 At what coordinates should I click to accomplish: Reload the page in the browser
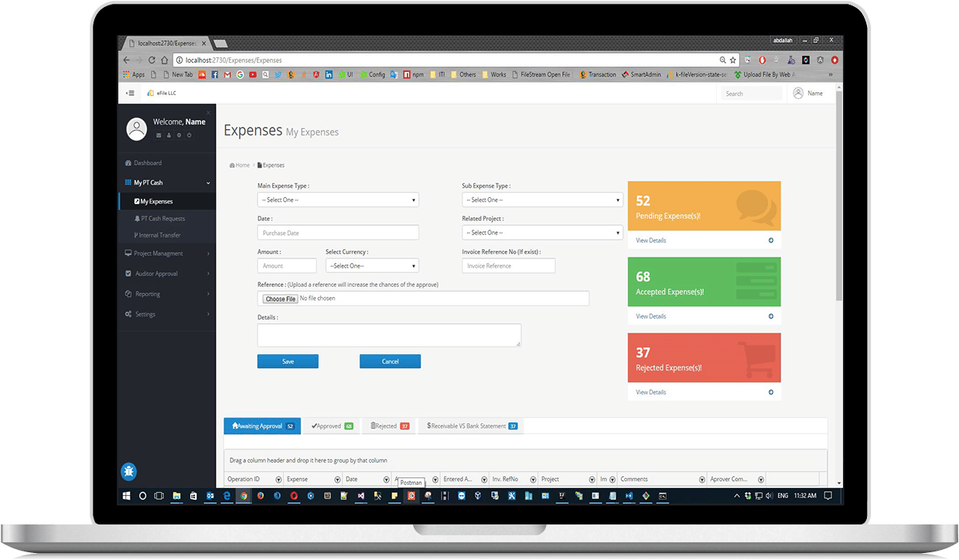pyautogui.click(x=152, y=60)
